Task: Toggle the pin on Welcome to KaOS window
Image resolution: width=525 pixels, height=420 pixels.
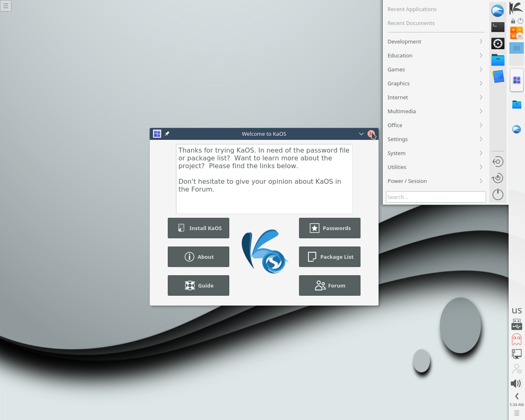Action: (x=167, y=134)
